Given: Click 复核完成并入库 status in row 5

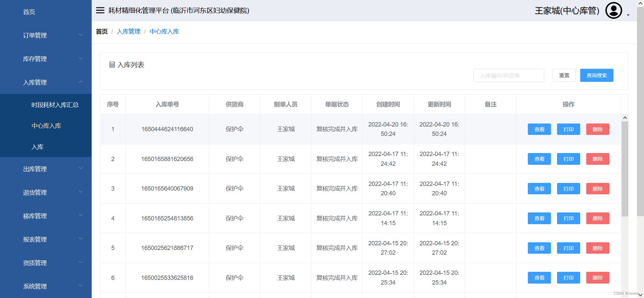Looking at the screenshot, I should [x=337, y=248].
